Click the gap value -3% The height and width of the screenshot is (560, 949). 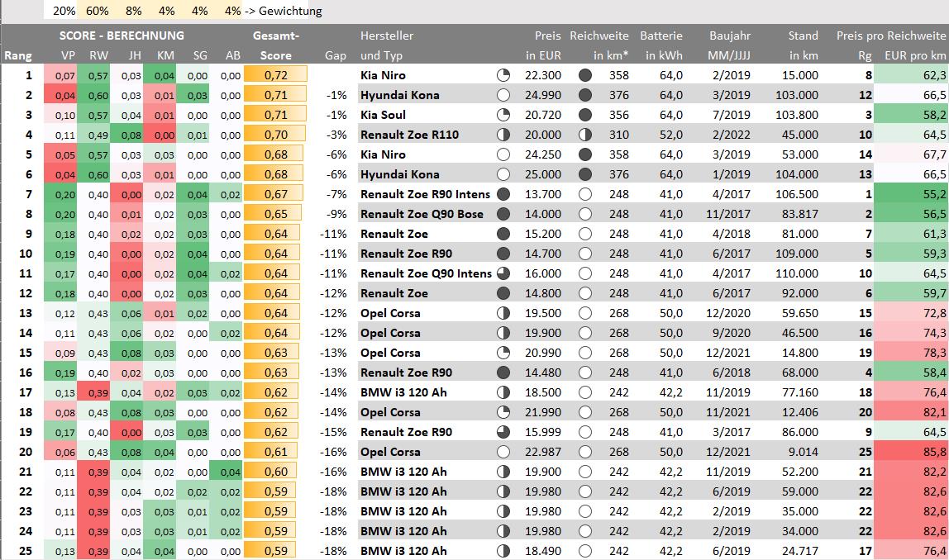pos(336,135)
